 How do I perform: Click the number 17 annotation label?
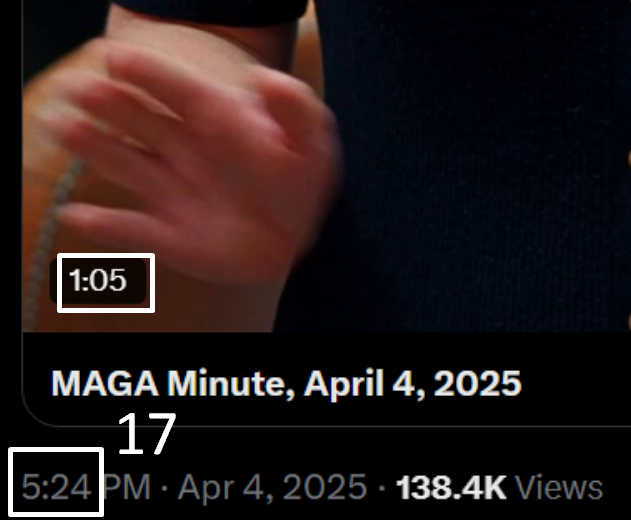pos(147,434)
